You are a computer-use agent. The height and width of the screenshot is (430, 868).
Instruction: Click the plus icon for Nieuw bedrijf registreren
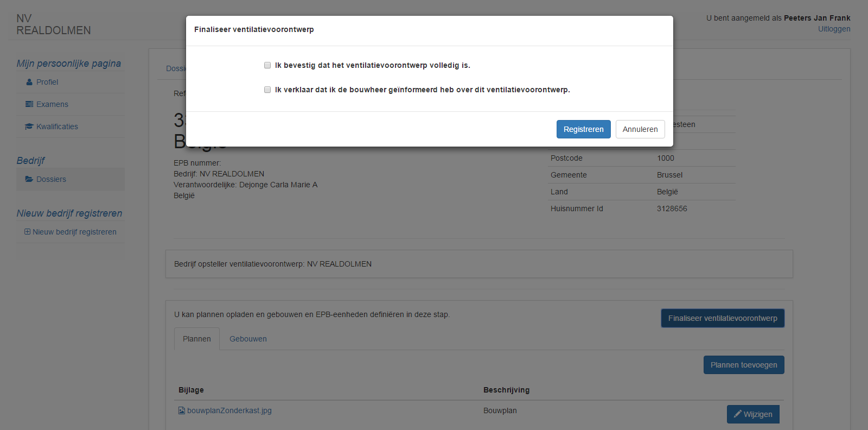27,232
